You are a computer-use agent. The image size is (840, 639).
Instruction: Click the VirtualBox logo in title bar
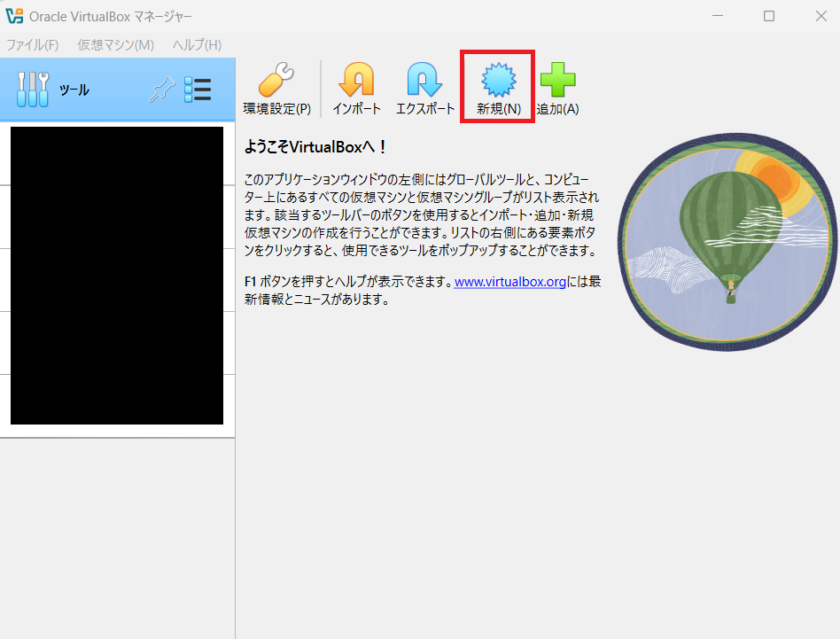click(x=14, y=16)
